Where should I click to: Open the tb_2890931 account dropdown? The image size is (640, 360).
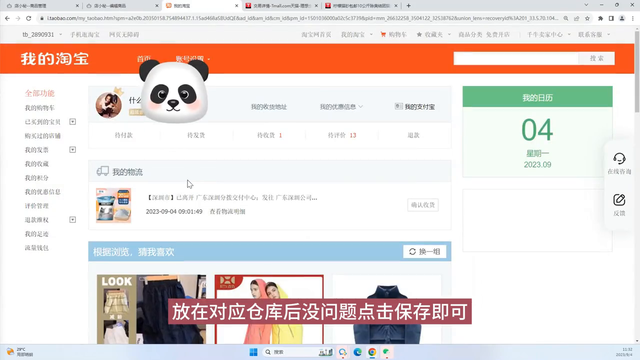[42, 35]
